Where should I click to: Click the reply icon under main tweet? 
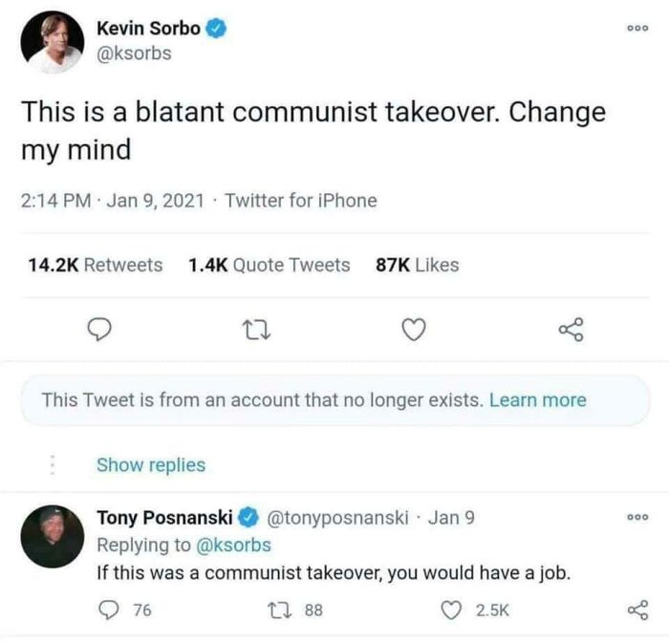click(x=101, y=331)
